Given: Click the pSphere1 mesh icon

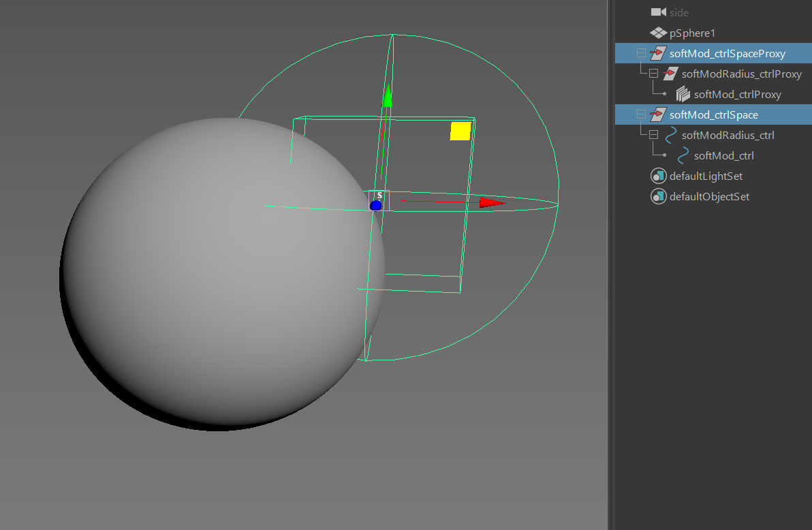Looking at the screenshot, I should [658, 33].
